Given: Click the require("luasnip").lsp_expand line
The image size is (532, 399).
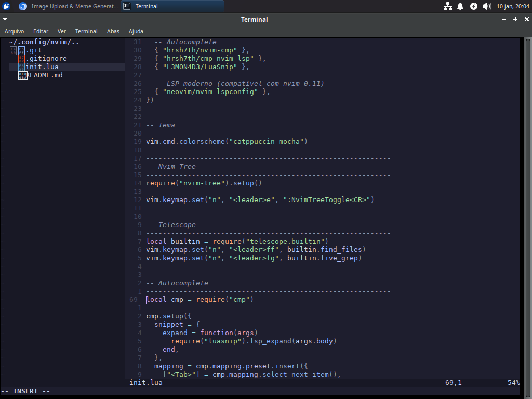Looking at the screenshot, I should pos(254,341).
